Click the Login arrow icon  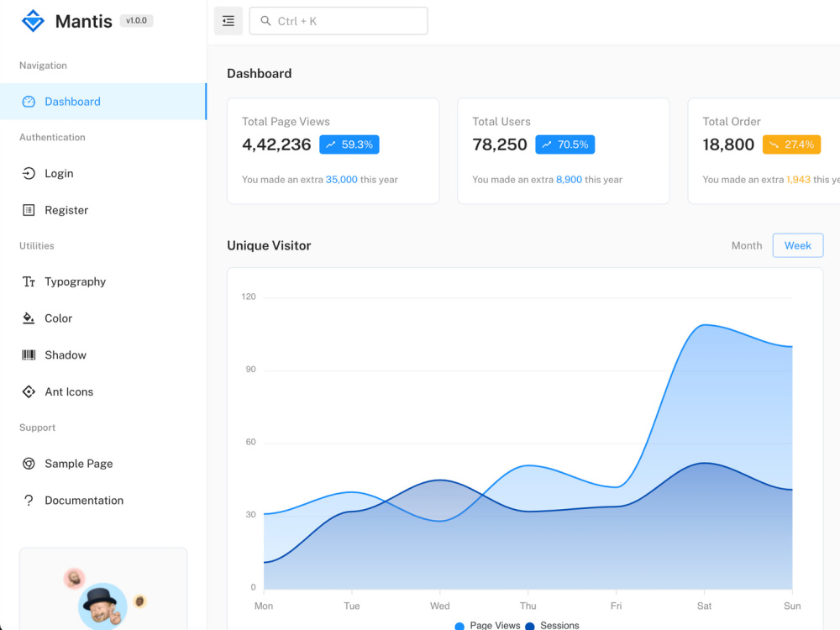29,173
